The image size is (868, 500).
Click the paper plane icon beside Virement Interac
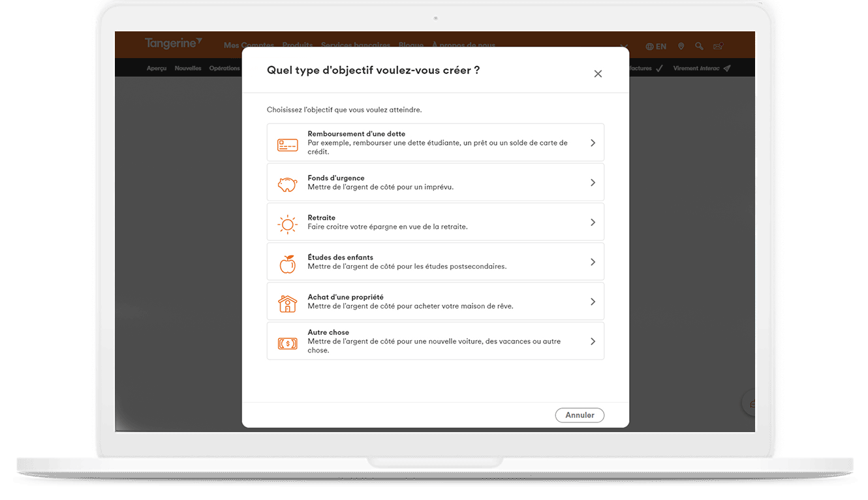[726, 68]
